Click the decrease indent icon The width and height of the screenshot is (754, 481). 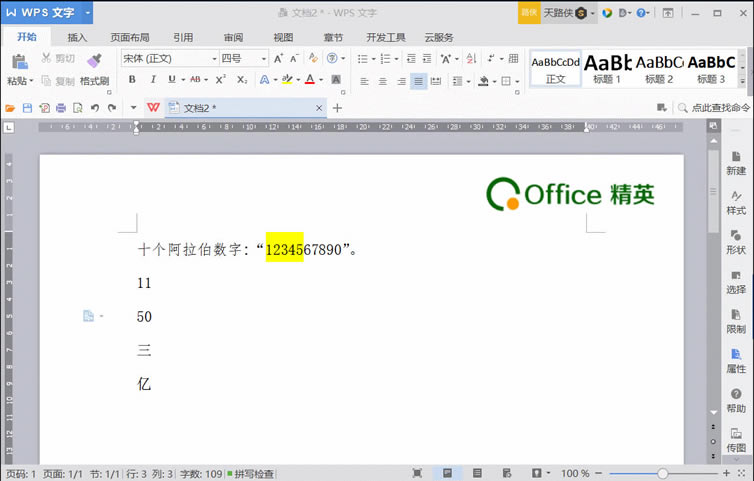click(411, 59)
